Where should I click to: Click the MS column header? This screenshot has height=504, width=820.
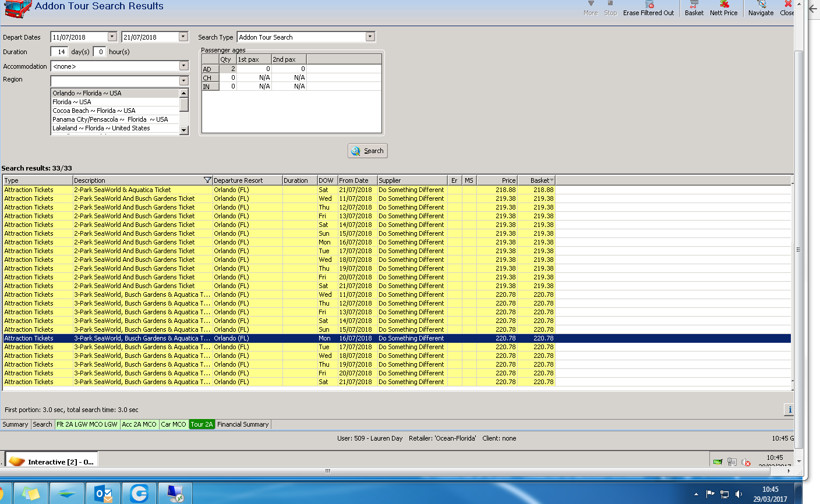pos(469,180)
